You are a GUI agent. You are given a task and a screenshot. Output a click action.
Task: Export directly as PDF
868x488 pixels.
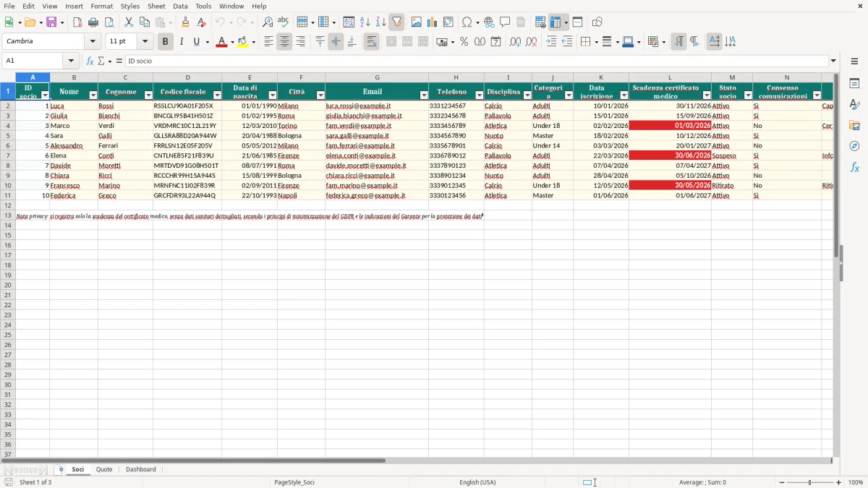click(77, 22)
